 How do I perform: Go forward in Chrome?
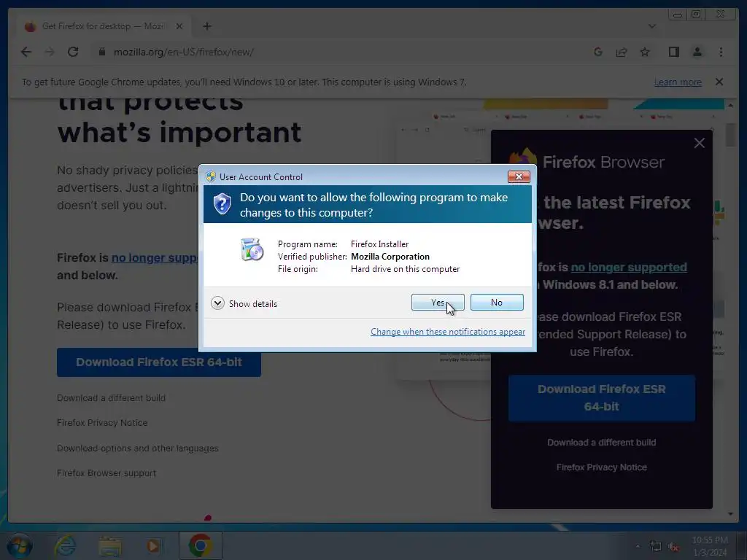50,52
